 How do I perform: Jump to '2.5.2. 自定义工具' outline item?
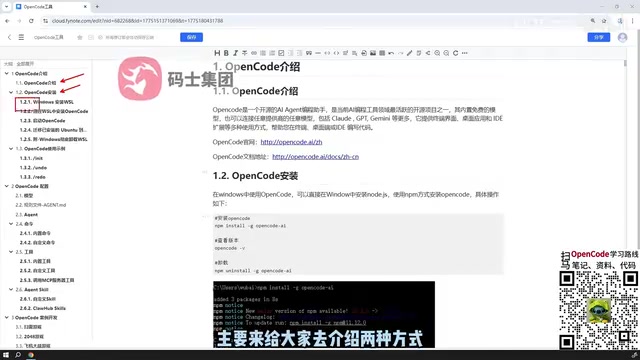pos(38,271)
